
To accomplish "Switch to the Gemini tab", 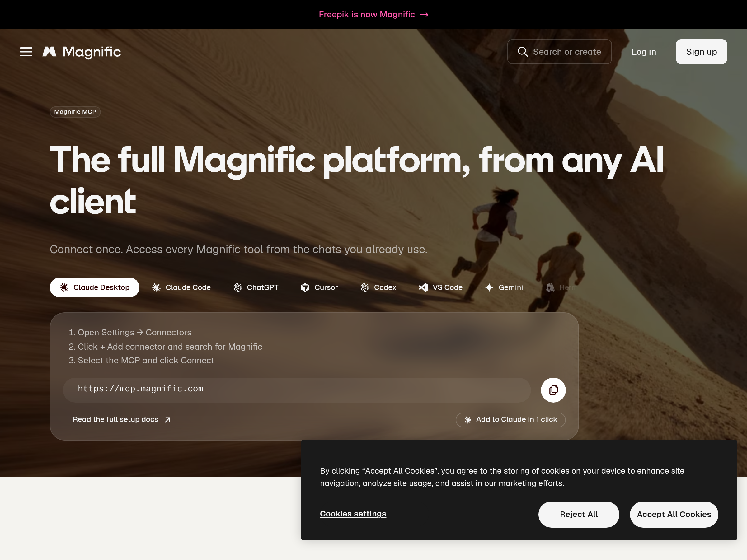I will tap(504, 287).
